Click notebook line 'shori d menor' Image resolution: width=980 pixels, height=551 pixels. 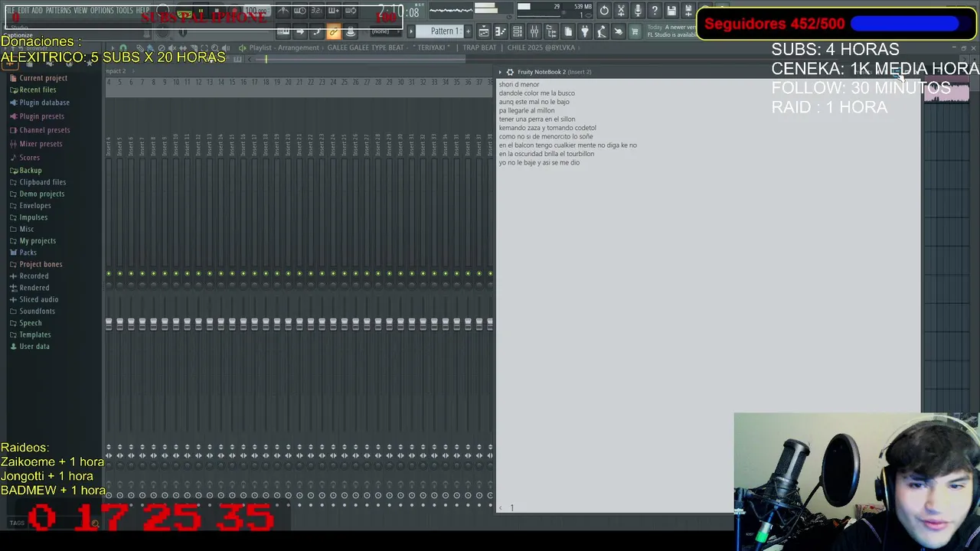pos(519,84)
